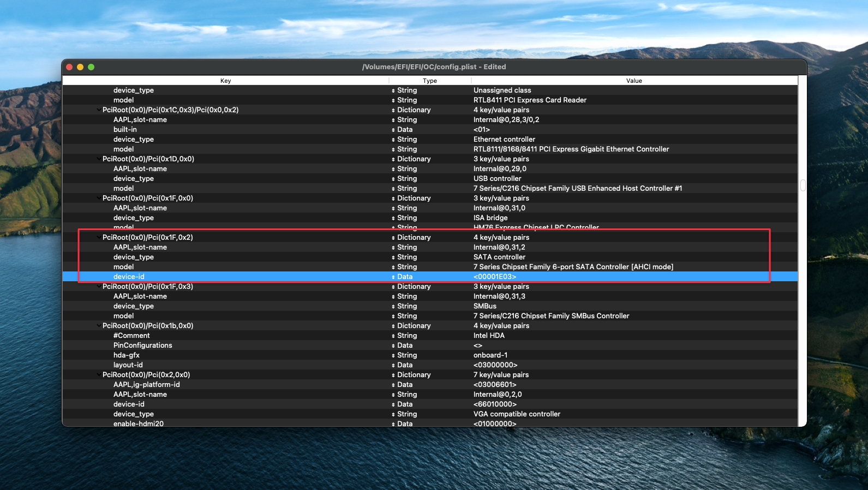The height and width of the screenshot is (490, 868).
Task: Click the config.plist window title
Action: click(434, 67)
